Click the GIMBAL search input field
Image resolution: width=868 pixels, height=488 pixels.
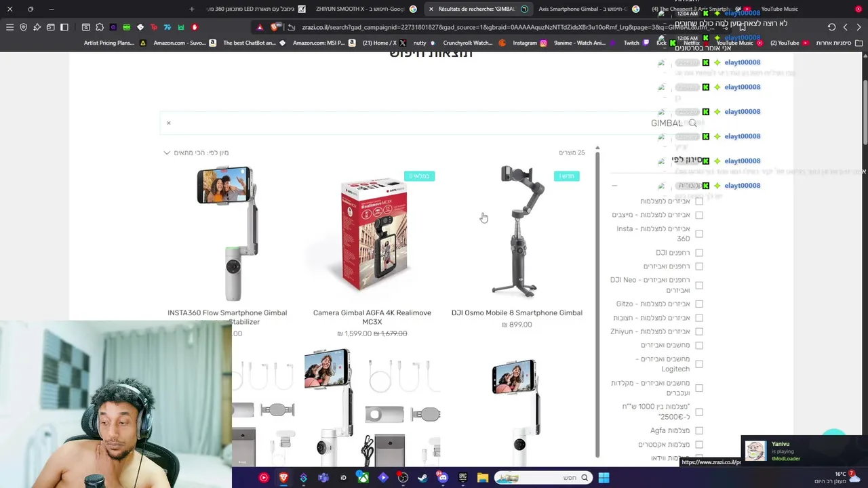(431, 123)
